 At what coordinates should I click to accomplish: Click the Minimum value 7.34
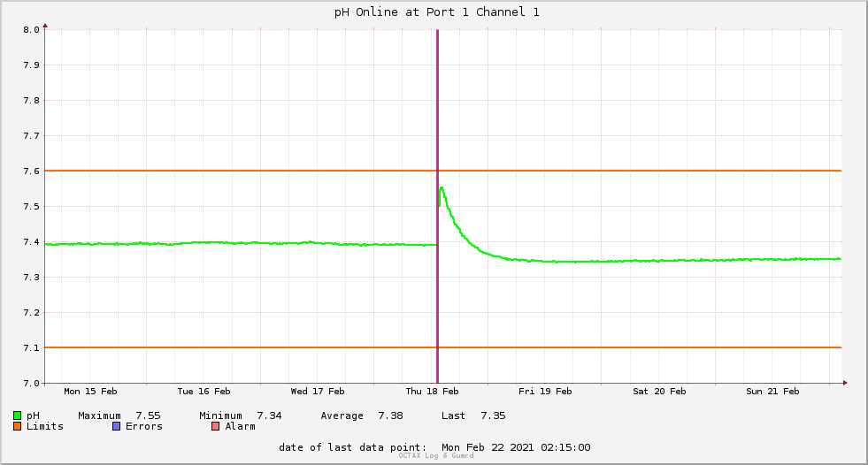coord(269,415)
